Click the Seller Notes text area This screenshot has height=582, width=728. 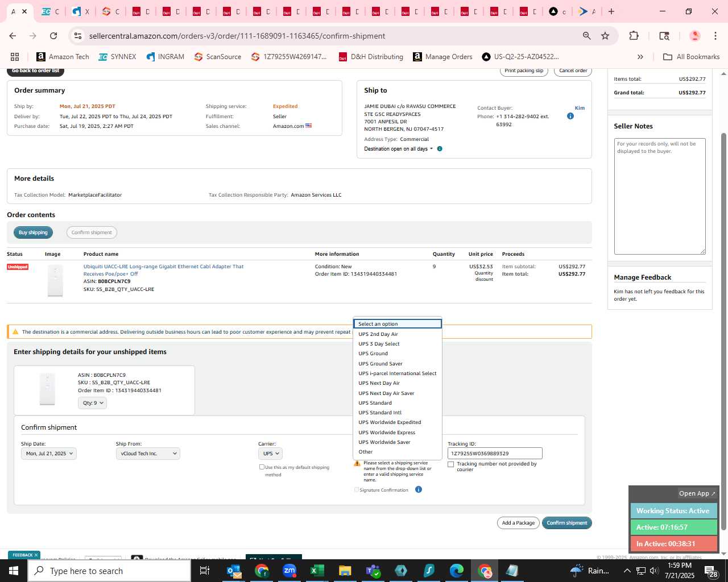click(660, 196)
